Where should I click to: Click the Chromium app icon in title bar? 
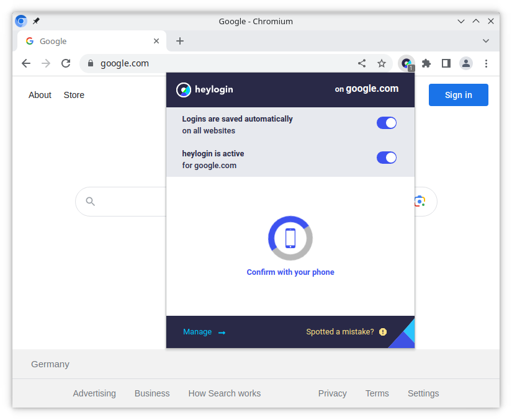21,21
